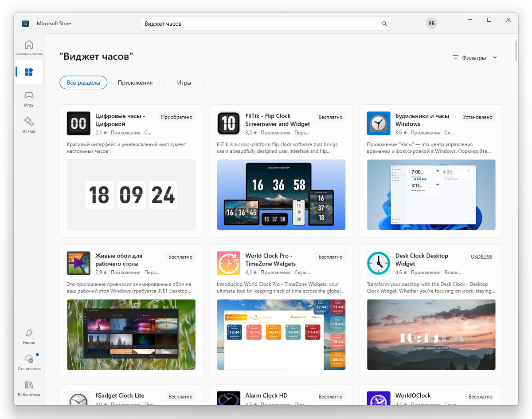Click the title Desk Clock Desktop Widget
The image size is (532, 419).
[x=422, y=260]
